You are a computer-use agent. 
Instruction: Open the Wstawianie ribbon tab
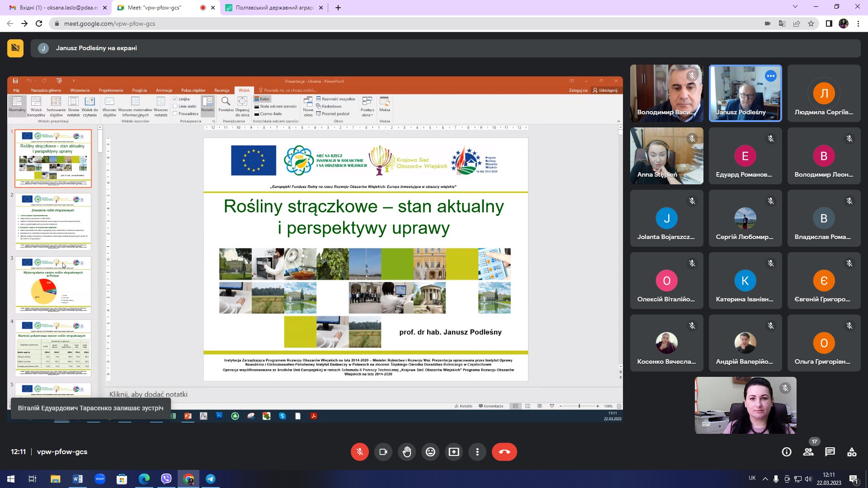(x=80, y=90)
